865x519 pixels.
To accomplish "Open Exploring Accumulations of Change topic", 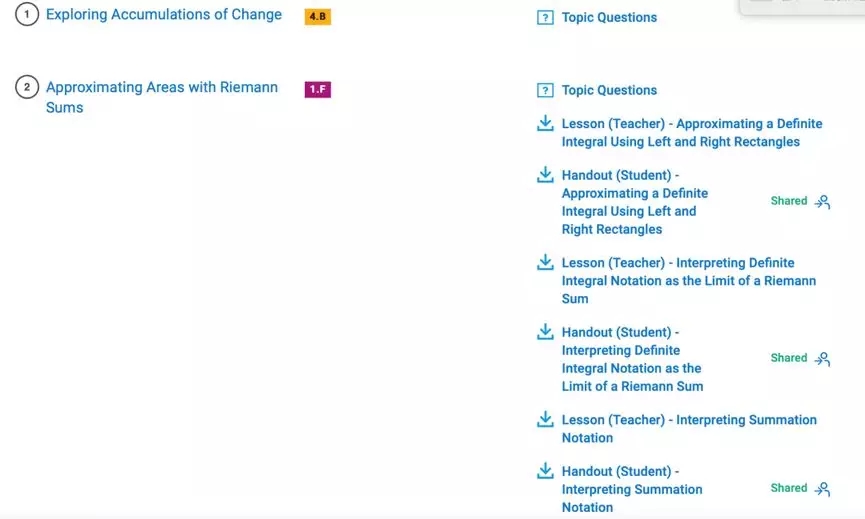I will pos(164,15).
